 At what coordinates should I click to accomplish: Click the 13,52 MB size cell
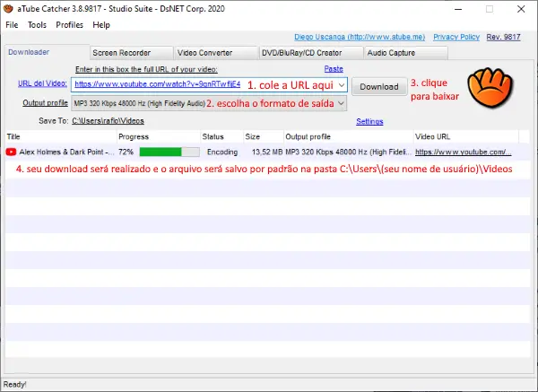267,152
